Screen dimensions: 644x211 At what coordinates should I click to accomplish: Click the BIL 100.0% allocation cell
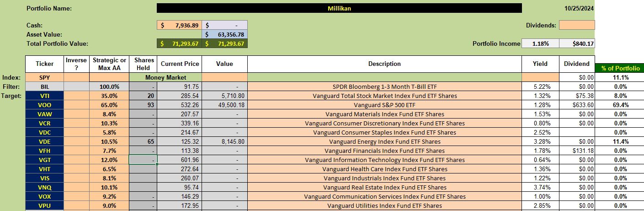click(x=109, y=87)
